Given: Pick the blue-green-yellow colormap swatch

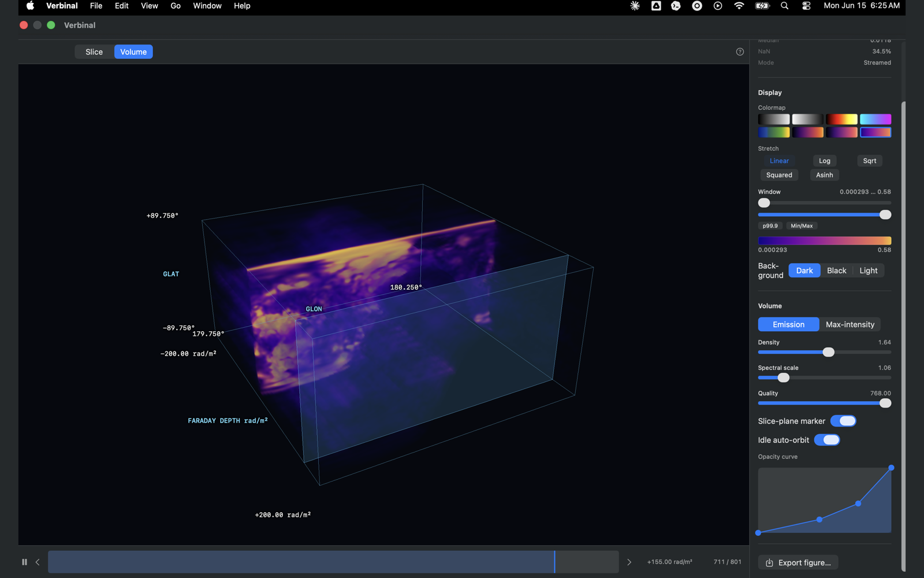Looking at the screenshot, I should pyautogui.click(x=774, y=132).
